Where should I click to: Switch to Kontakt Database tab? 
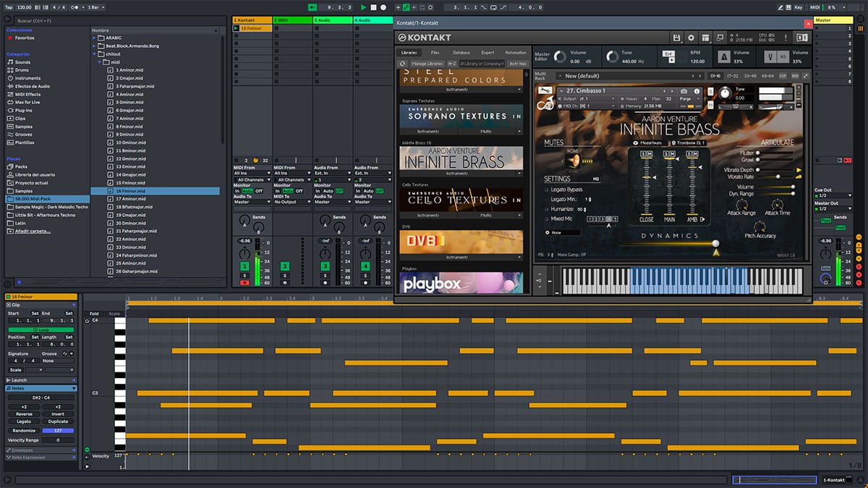coord(461,53)
